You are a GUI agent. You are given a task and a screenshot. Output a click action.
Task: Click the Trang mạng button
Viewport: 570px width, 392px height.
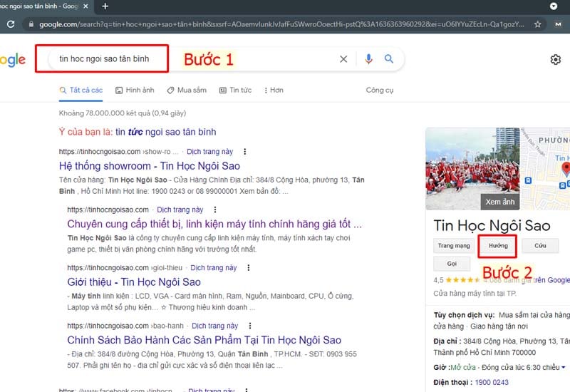click(454, 246)
